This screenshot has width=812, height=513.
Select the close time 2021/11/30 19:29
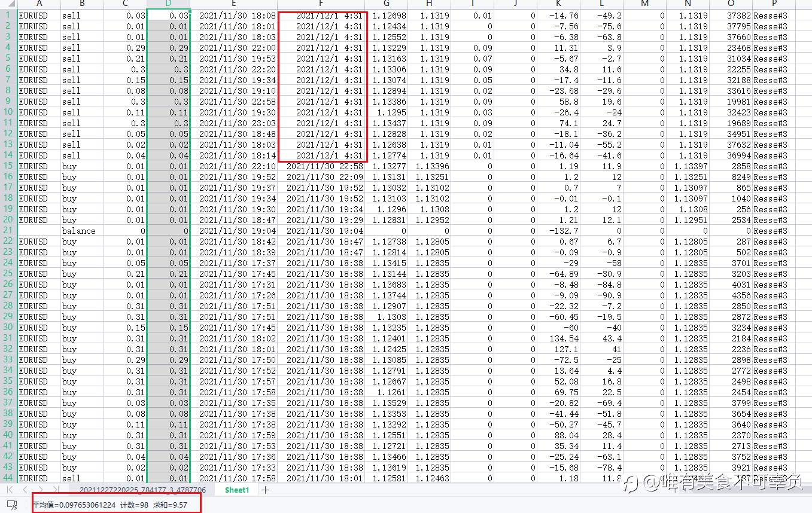(321, 220)
